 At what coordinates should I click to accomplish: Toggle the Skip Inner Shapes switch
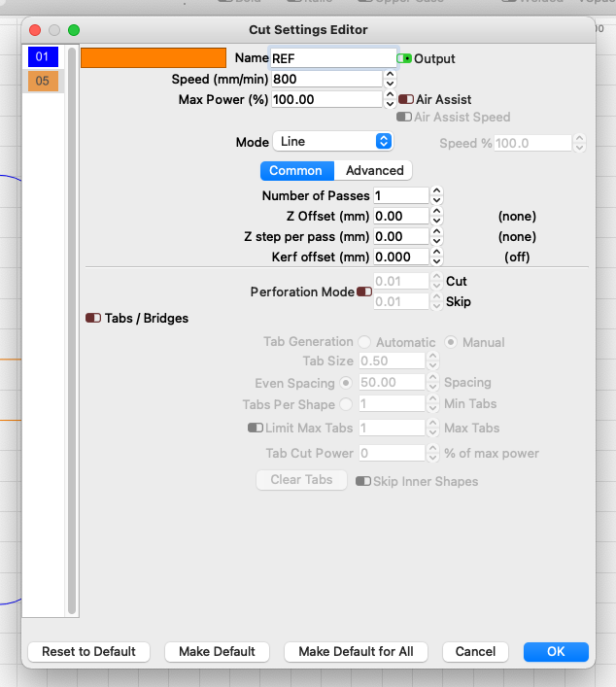(x=363, y=481)
